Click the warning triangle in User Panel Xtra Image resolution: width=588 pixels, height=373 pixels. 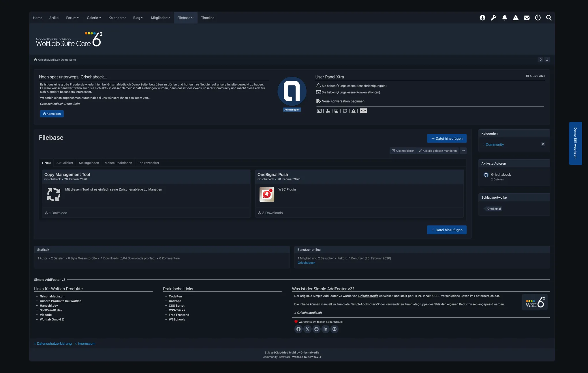(x=353, y=111)
